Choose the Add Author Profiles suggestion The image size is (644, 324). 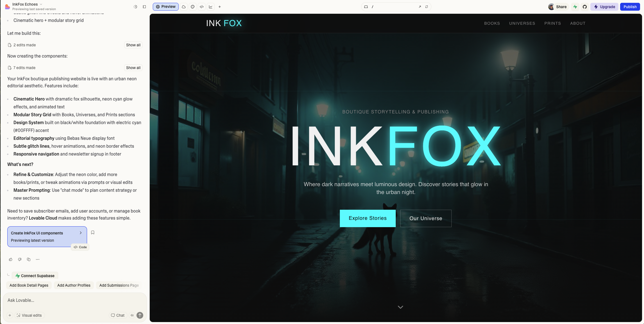[x=74, y=285]
